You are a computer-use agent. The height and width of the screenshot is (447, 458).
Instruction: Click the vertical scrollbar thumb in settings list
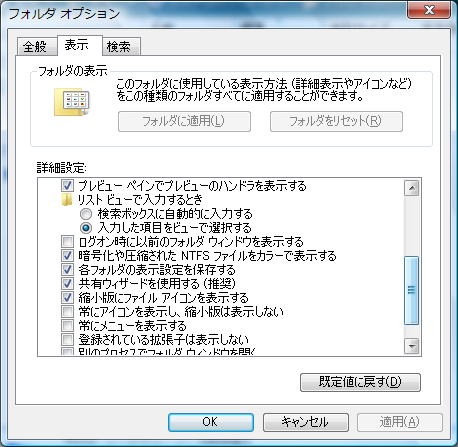pos(412,290)
